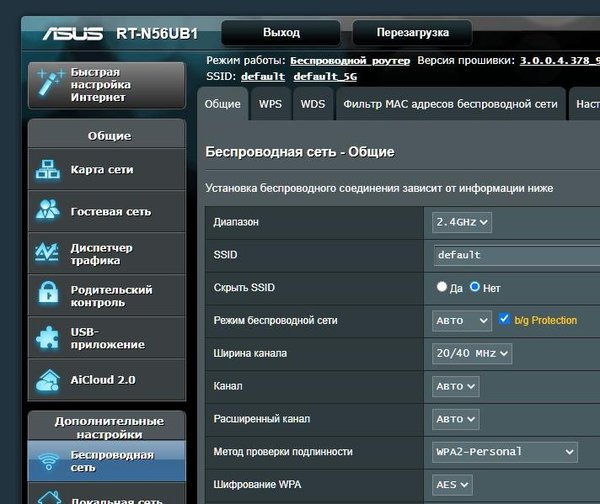
Task: Switch to the WPS tab
Action: 270,103
